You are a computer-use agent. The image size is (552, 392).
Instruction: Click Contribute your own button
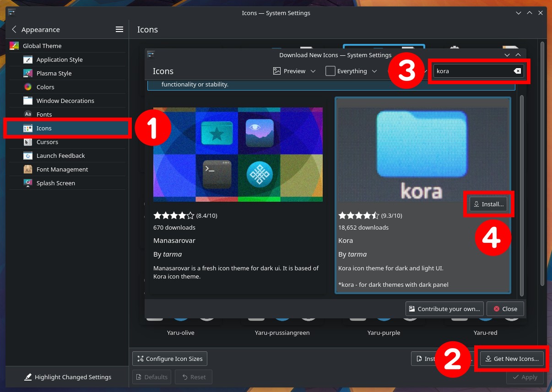[x=445, y=309]
